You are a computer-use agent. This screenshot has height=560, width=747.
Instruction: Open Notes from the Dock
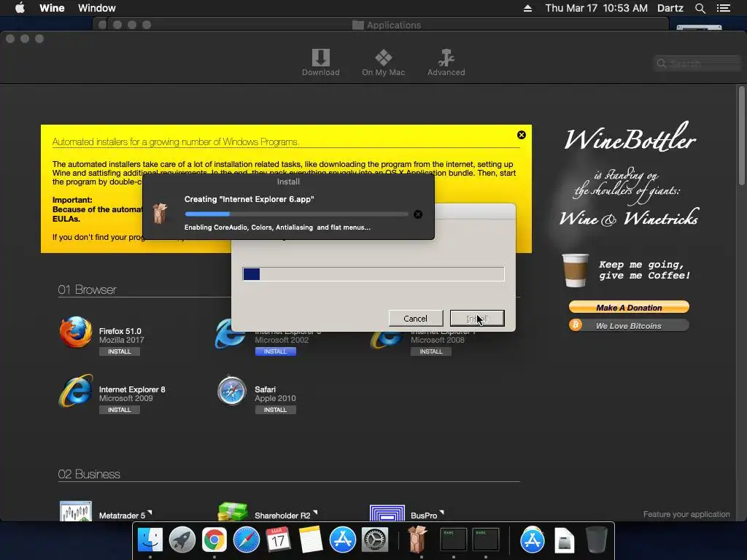[311, 540]
